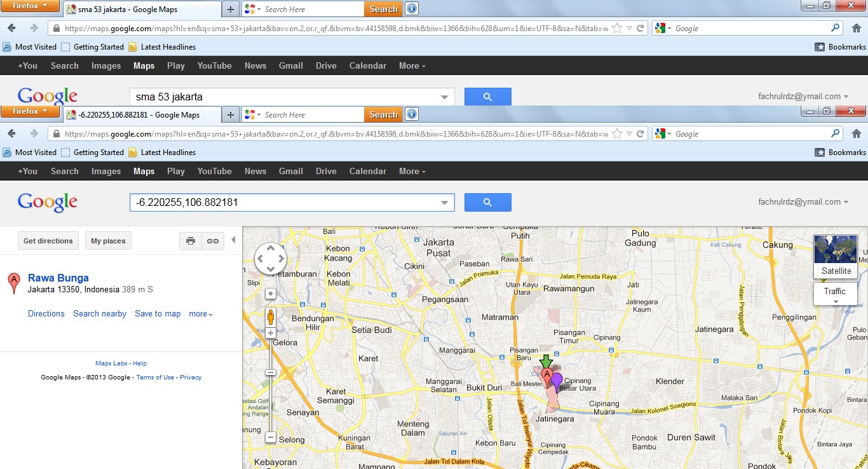Screen dimensions: 868x469
Task: Click the pan control on the map
Action: (x=271, y=259)
